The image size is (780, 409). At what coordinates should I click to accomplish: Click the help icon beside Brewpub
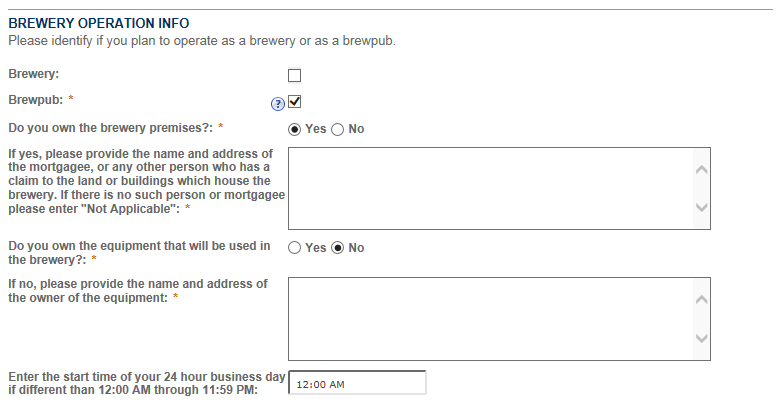(278, 102)
